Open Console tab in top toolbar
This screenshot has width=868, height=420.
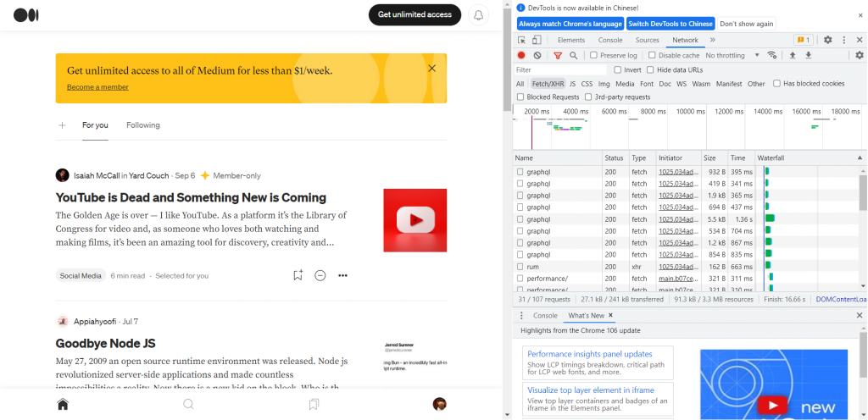(610, 40)
